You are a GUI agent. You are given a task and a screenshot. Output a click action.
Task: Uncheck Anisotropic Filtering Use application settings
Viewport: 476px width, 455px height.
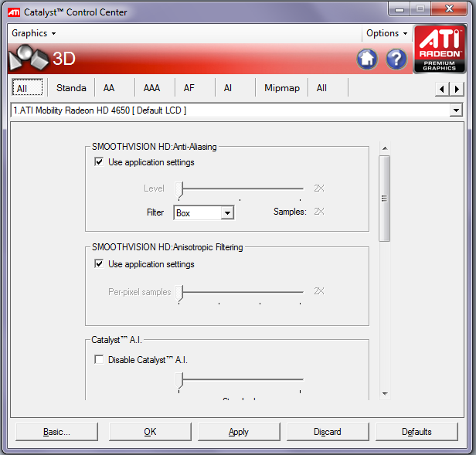[99, 264]
